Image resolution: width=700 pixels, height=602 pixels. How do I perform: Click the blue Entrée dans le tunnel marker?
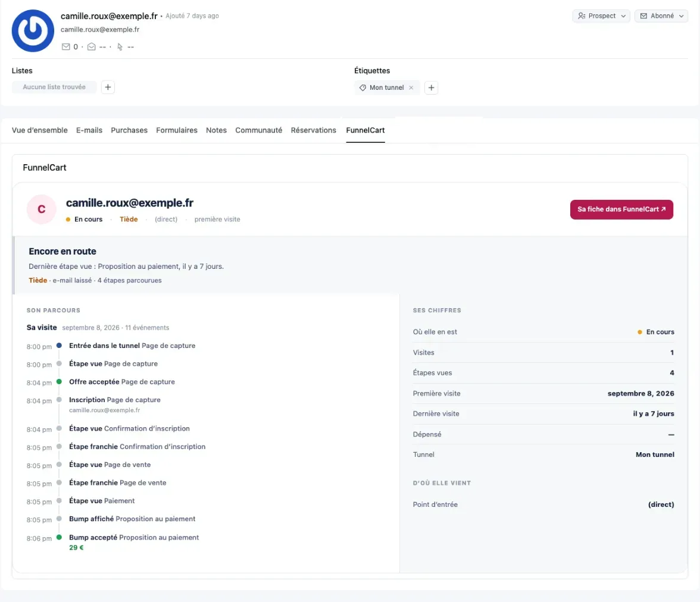click(59, 346)
